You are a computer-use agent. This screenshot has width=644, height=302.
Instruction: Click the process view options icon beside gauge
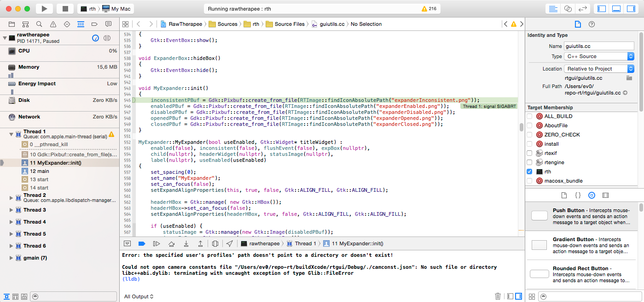107,38
